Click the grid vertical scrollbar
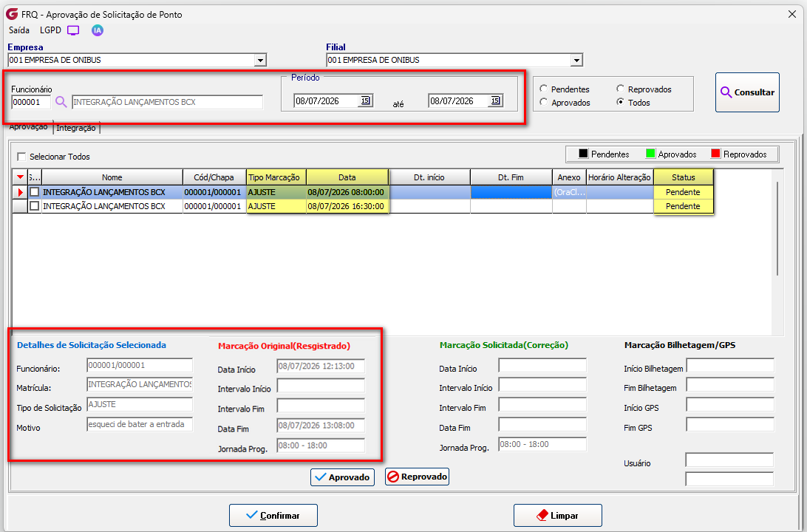807x532 pixels. pyautogui.click(x=777, y=228)
